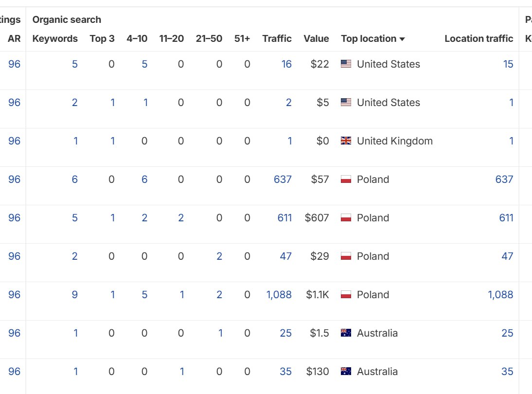Sort by the Top 3 column header
This screenshot has height=394, width=532.
[x=102, y=39]
